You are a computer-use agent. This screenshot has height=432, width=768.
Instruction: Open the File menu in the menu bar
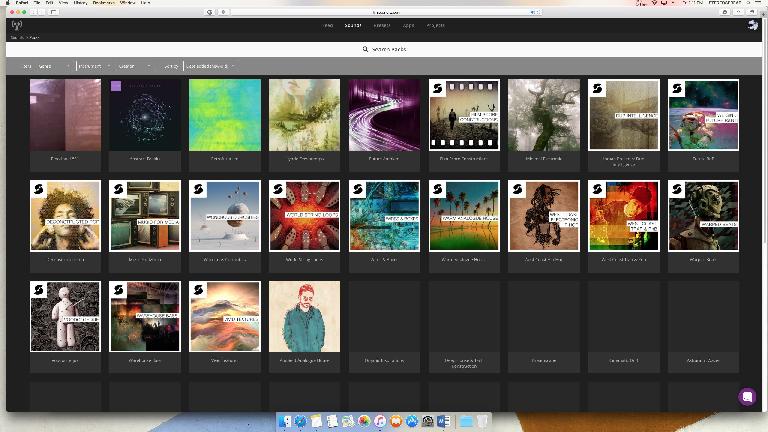click(37, 2)
